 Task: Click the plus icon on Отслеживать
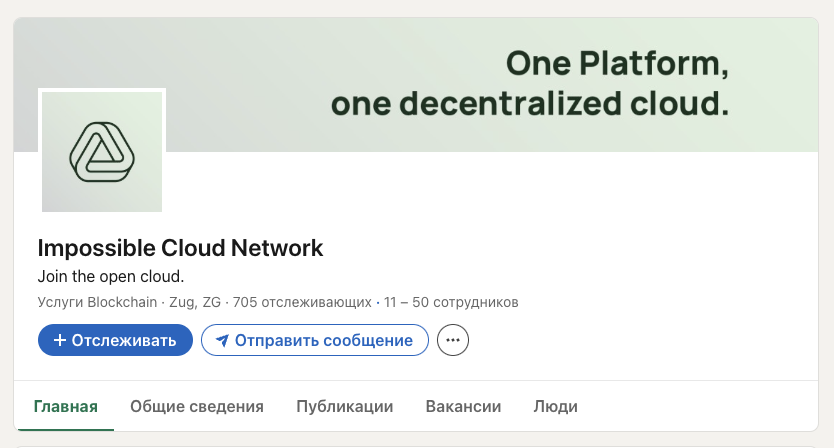point(60,340)
